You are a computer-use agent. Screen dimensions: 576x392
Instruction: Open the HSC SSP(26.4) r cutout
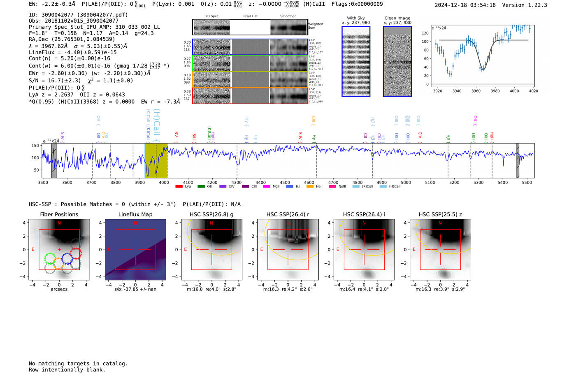288,249
